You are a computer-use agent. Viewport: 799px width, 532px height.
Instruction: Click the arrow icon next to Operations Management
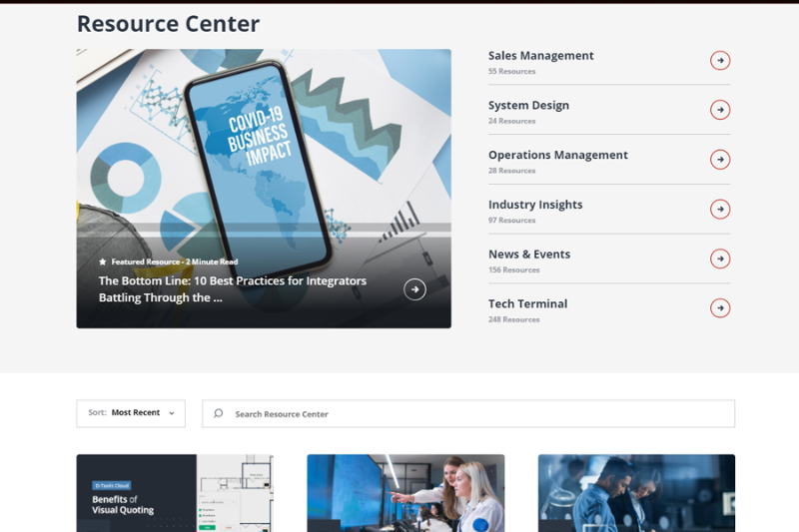click(x=720, y=160)
